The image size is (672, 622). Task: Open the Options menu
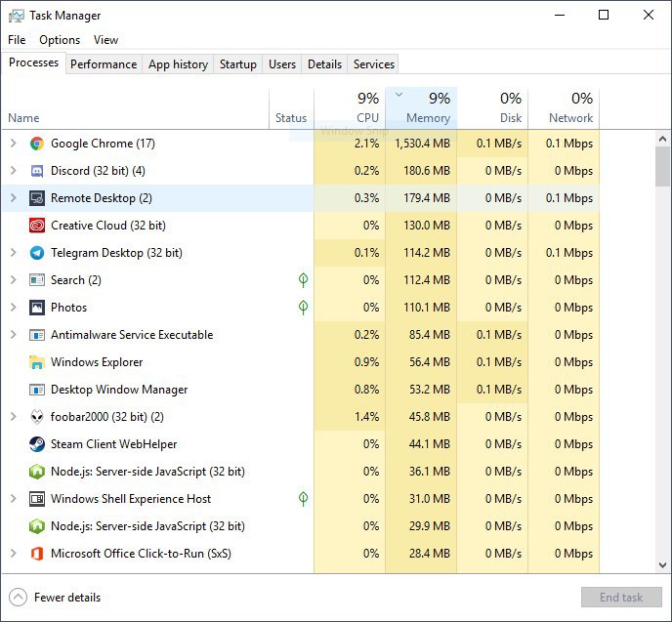pyautogui.click(x=60, y=40)
